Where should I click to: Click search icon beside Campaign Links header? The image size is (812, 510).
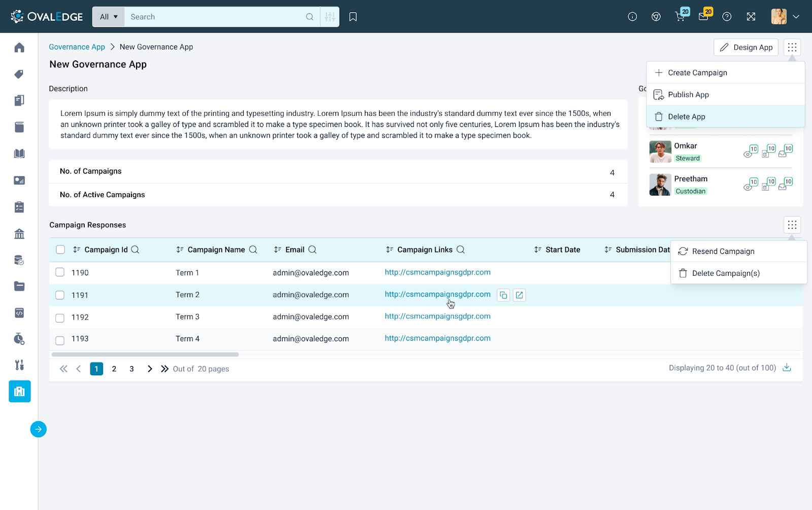tap(461, 249)
